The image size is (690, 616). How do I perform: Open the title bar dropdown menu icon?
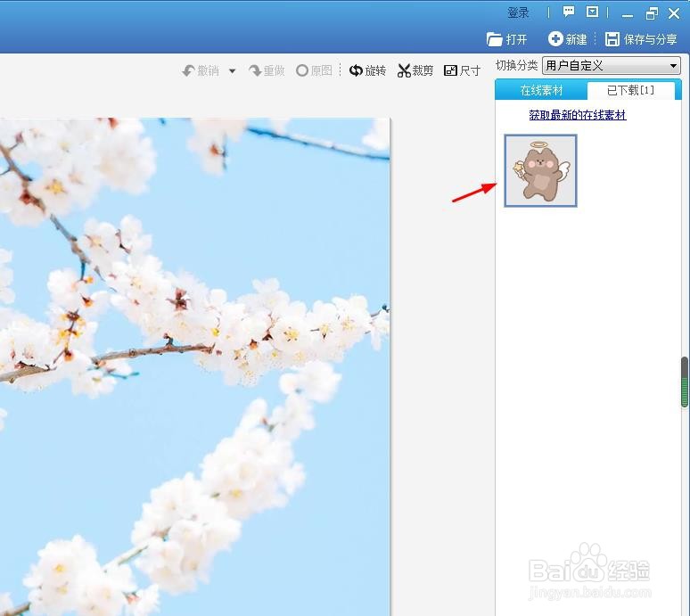tap(592, 12)
